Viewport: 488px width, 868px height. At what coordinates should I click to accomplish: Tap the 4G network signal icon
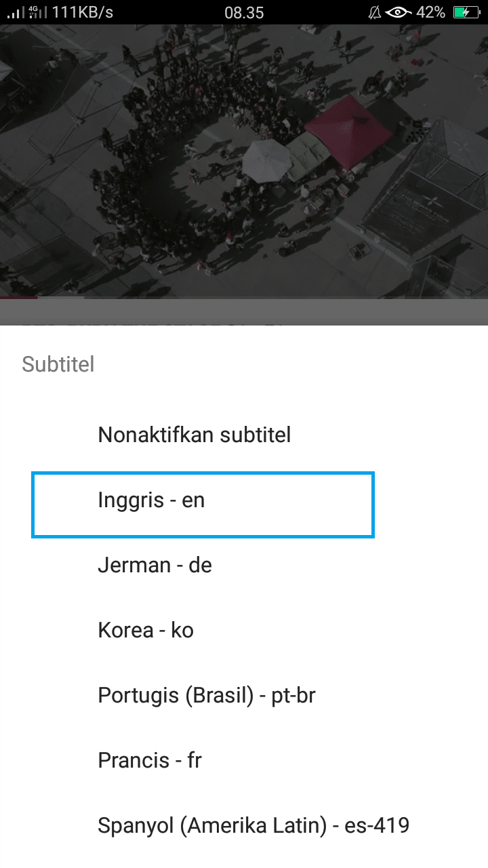pyautogui.click(x=37, y=12)
